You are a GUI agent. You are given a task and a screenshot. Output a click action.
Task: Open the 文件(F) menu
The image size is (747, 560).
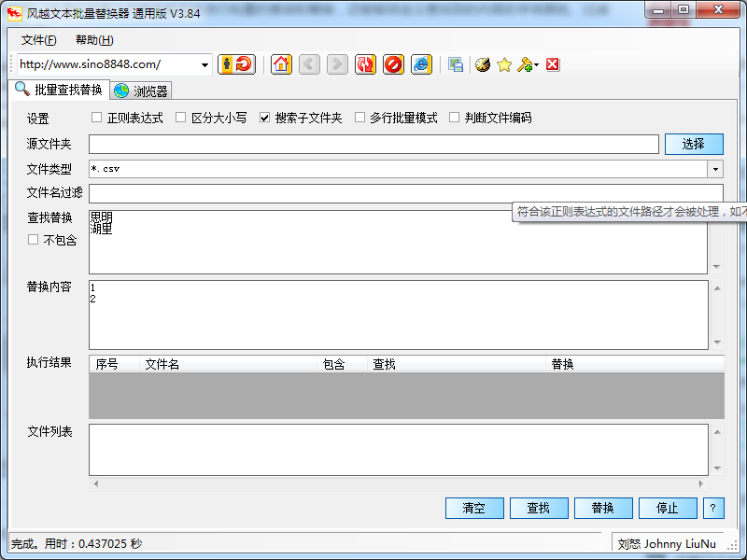tap(38, 40)
